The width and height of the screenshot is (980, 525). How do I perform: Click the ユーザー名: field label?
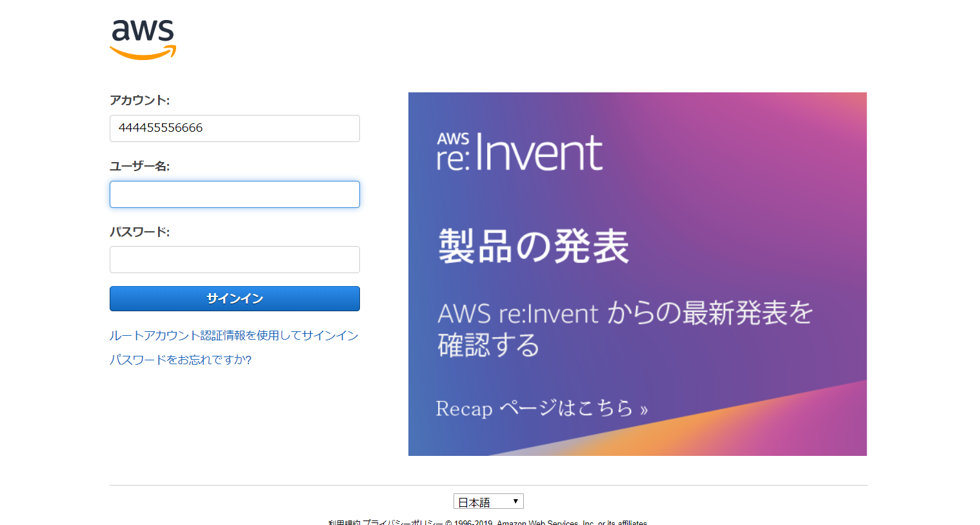(x=139, y=166)
